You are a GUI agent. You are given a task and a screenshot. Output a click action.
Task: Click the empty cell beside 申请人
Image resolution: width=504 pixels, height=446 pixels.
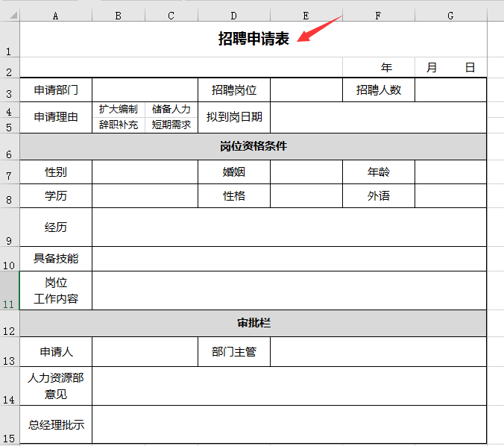(145, 352)
